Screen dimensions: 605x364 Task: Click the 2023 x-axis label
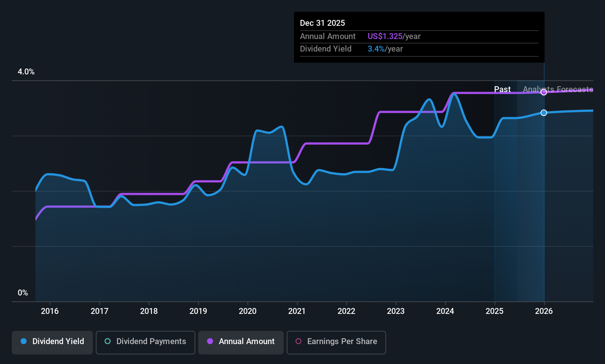(x=396, y=311)
